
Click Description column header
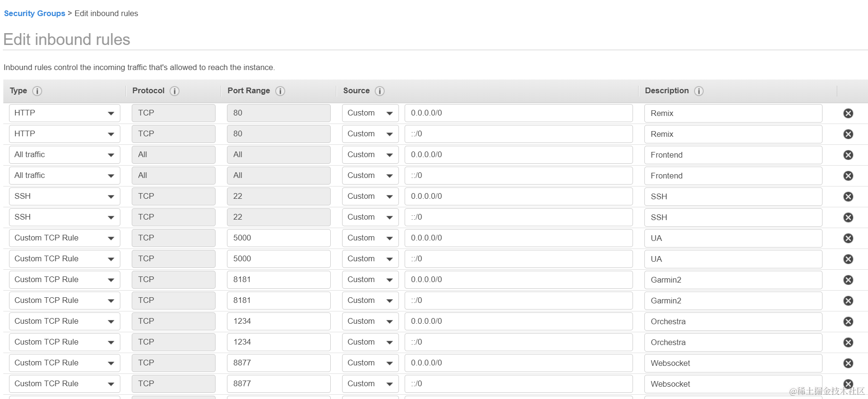[667, 90]
